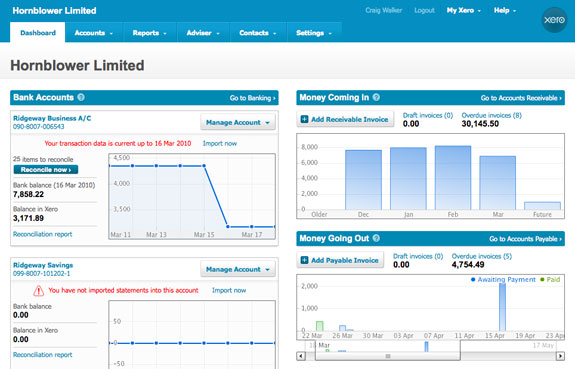Click overdue payables amount 4,754.49

coord(468,265)
